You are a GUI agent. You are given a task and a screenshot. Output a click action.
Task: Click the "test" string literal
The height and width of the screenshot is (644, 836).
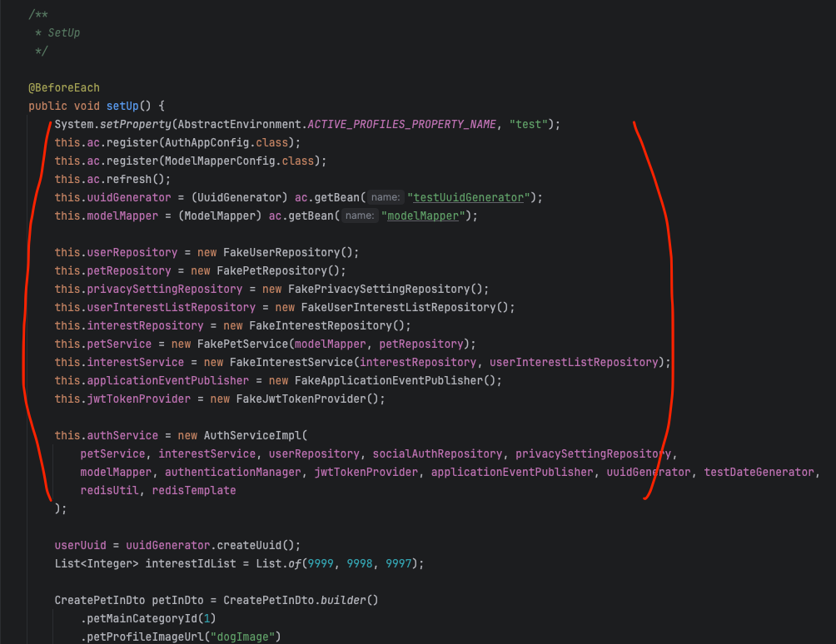(529, 124)
